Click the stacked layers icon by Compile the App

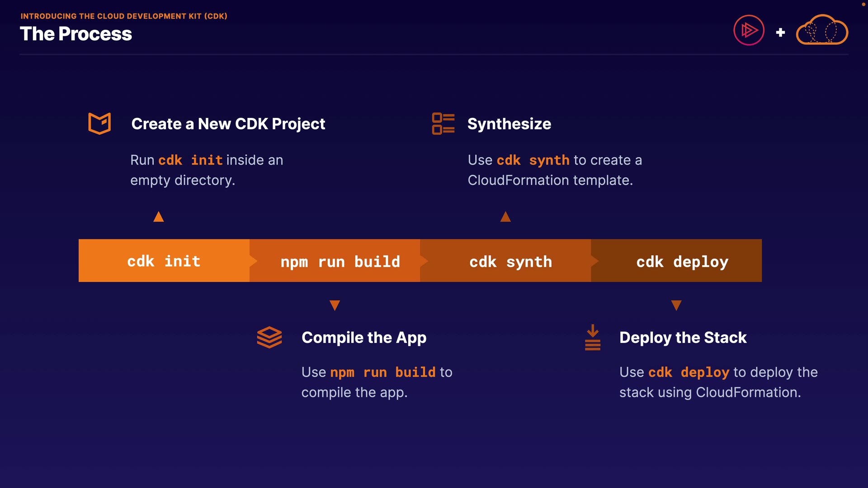point(269,337)
